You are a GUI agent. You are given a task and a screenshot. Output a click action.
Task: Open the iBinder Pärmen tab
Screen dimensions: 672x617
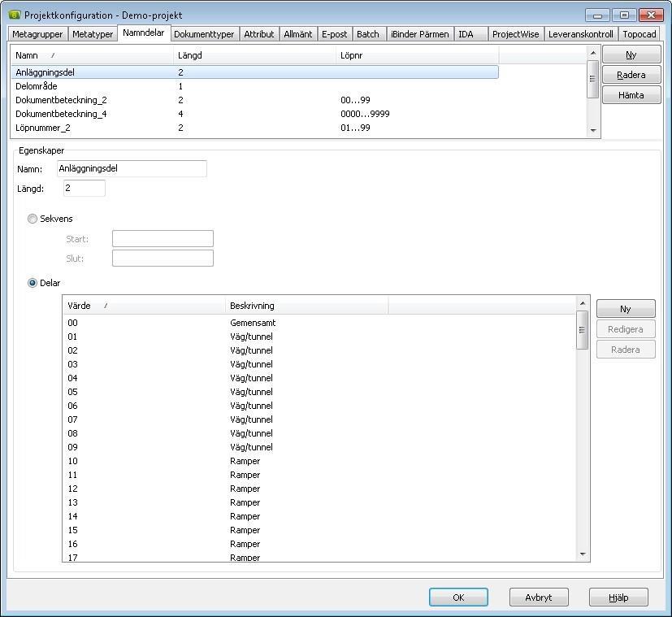pyautogui.click(x=420, y=34)
